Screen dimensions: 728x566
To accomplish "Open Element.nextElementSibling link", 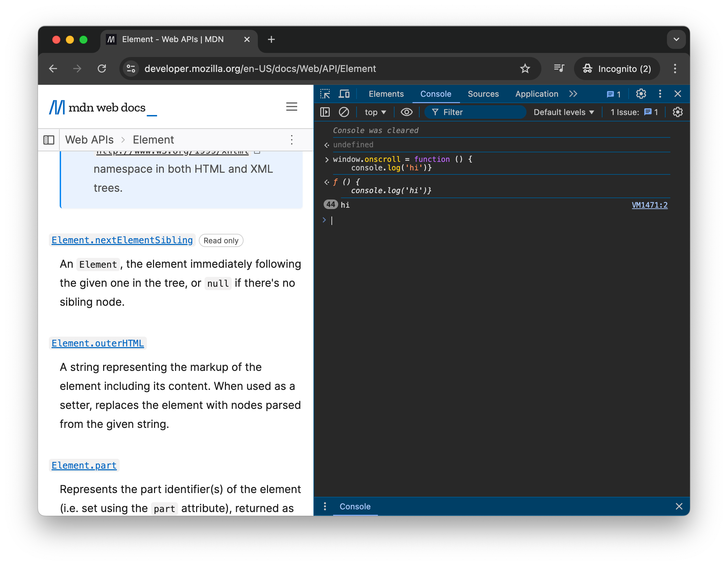I will pyautogui.click(x=122, y=240).
